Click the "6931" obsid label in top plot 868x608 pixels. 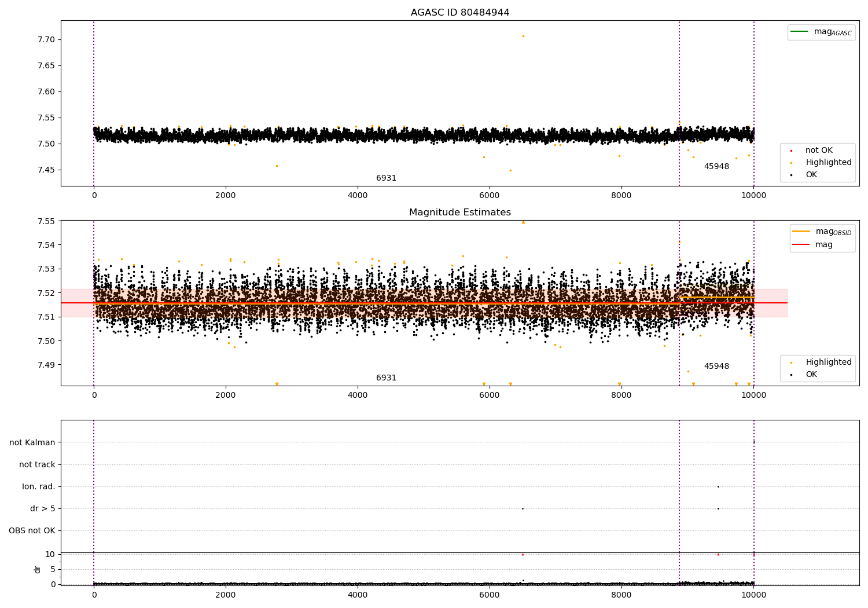[386, 178]
